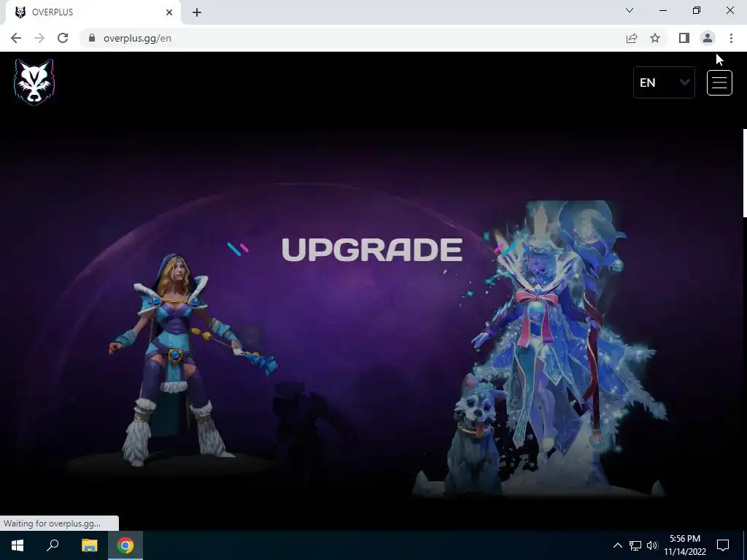The width and height of the screenshot is (747, 560).
Task: Open the notification center icon
Action: 723,545
